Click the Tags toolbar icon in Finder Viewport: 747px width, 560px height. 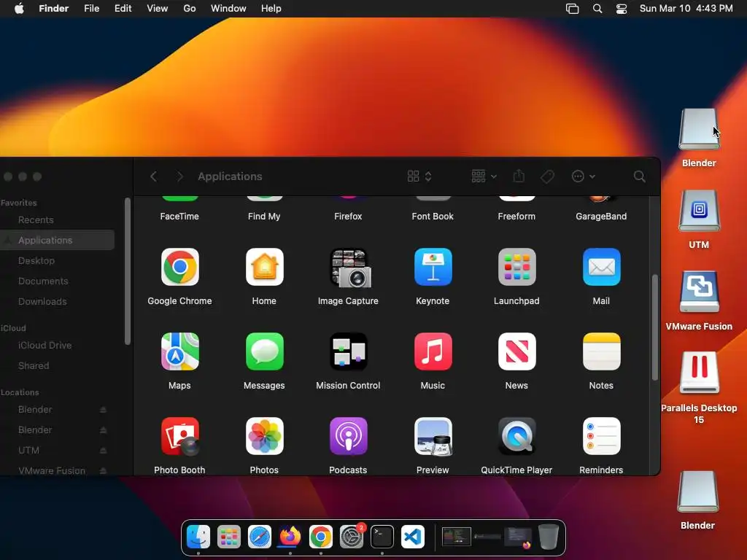point(547,176)
